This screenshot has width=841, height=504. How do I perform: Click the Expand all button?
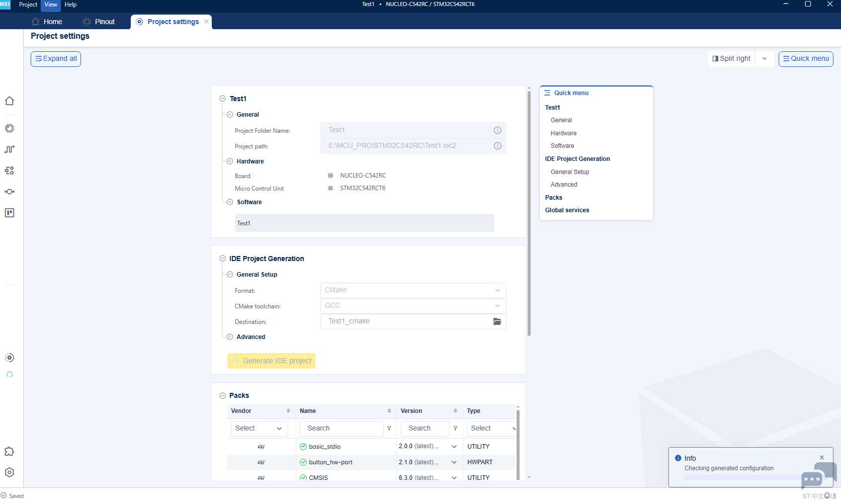(56, 59)
